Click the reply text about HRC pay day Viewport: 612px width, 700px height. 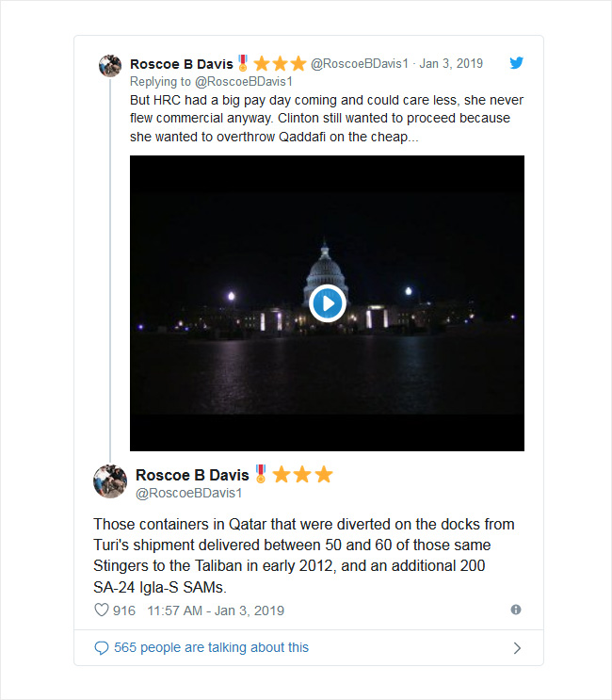(327, 119)
